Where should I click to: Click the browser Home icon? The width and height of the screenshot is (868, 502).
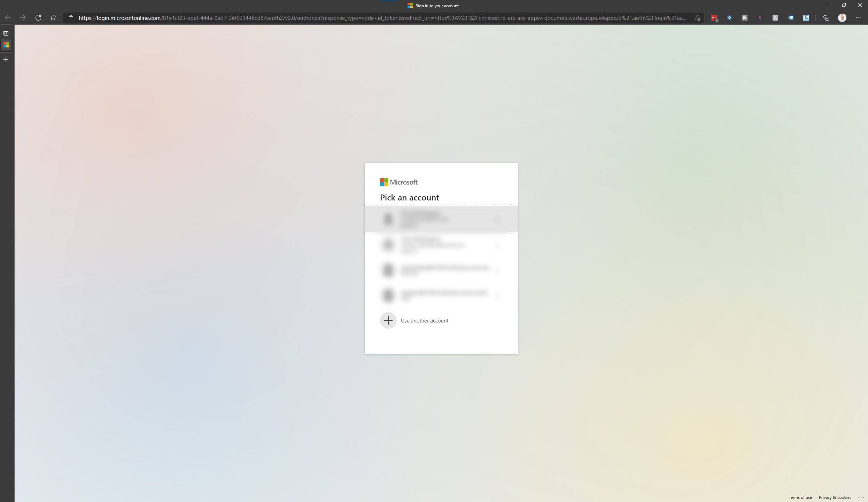(x=54, y=18)
